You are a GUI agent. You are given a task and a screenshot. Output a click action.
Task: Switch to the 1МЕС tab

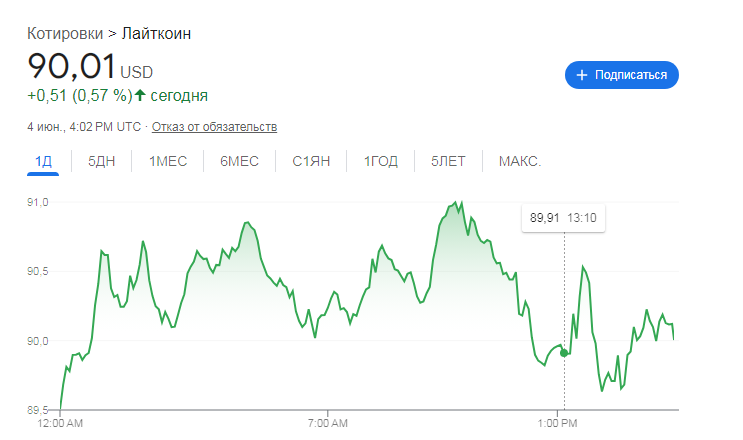(x=168, y=162)
